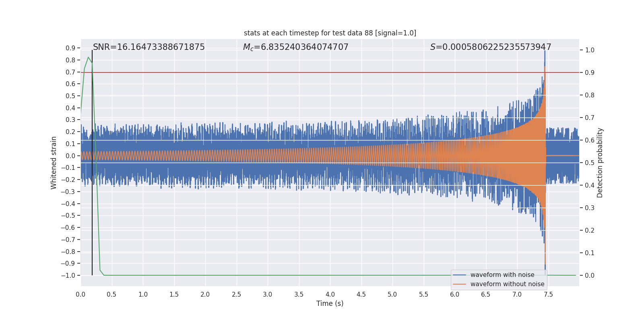Image resolution: width=644 pixels, height=322 pixels.
Task: Click the 'Detection probability' right axis label
Action: (600, 163)
